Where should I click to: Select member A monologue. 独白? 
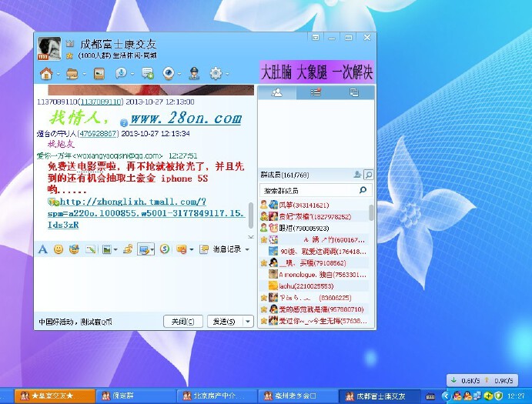tap(314, 275)
